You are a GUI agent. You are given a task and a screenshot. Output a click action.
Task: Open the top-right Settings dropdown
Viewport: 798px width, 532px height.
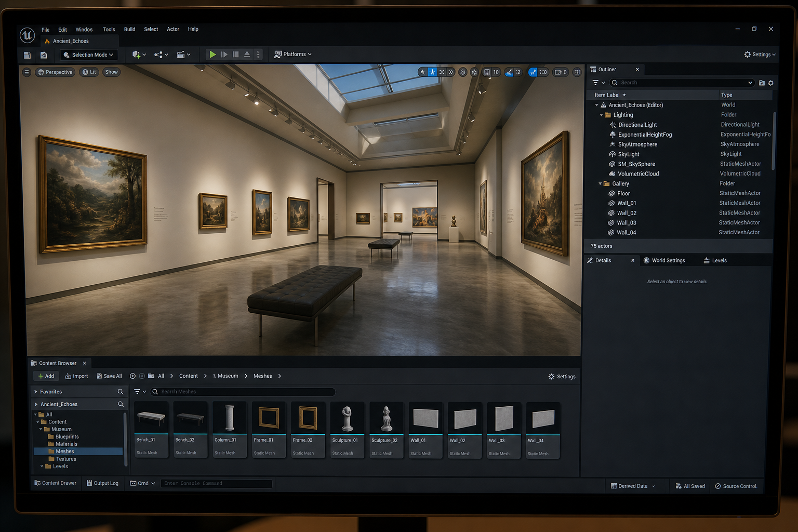(x=760, y=54)
